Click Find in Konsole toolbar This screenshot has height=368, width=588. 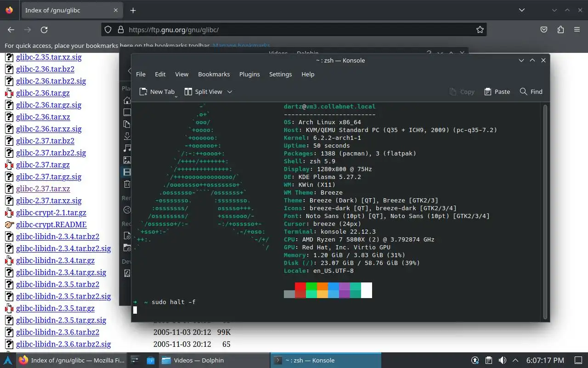[531, 92]
